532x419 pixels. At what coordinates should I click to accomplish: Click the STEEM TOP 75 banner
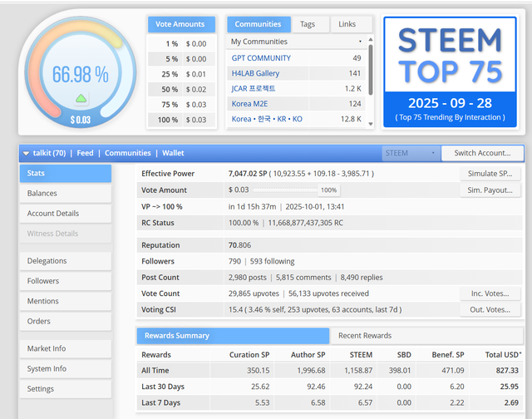pyautogui.click(x=450, y=72)
